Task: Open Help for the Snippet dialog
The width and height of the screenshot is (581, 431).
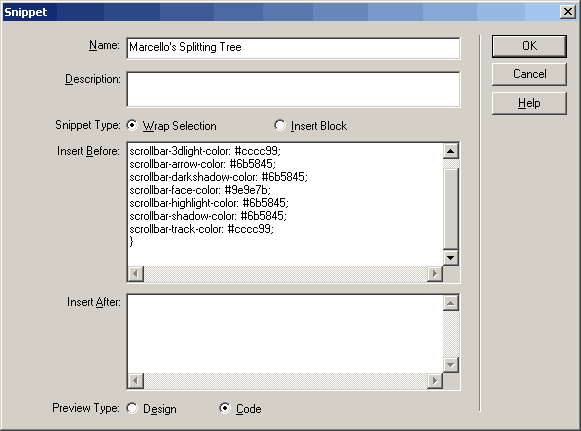Action: click(x=529, y=103)
